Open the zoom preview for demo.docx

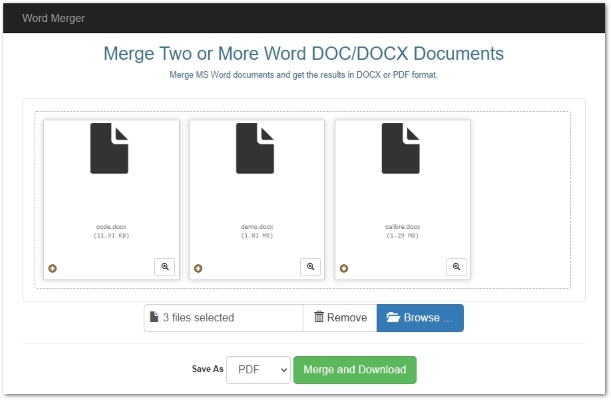(311, 266)
